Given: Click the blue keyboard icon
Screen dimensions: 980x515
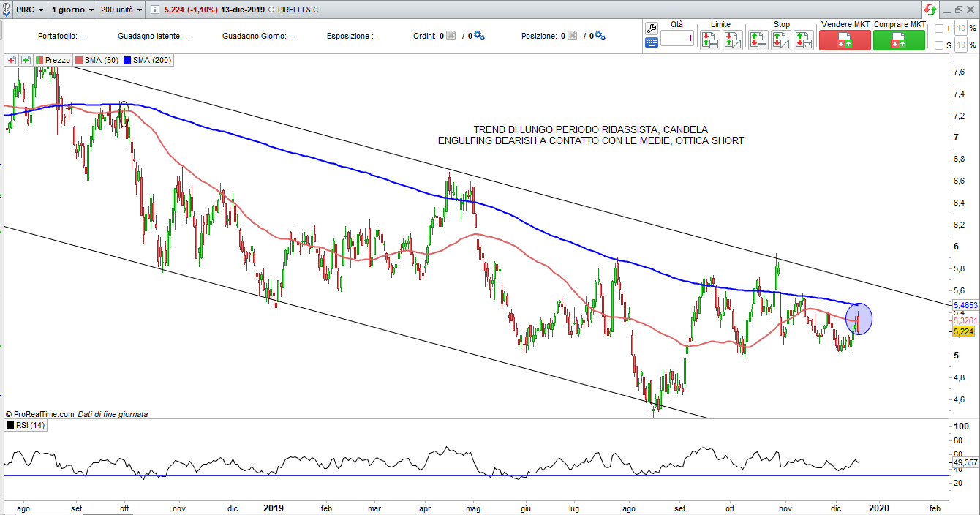Looking at the screenshot, I should [652, 43].
